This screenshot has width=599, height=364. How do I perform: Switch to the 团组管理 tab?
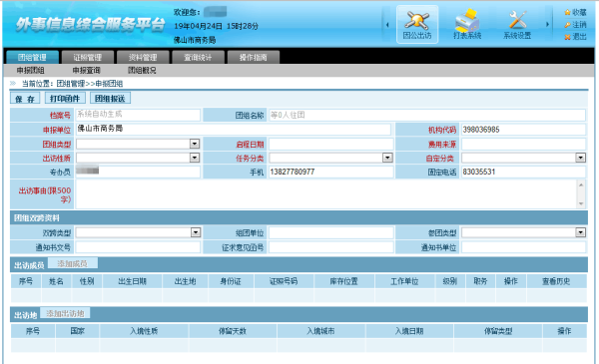point(33,57)
